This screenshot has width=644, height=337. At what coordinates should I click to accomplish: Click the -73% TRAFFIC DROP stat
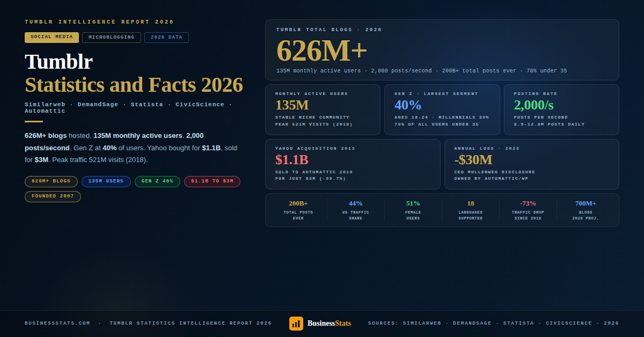pyautogui.click(x=529, y=210)
